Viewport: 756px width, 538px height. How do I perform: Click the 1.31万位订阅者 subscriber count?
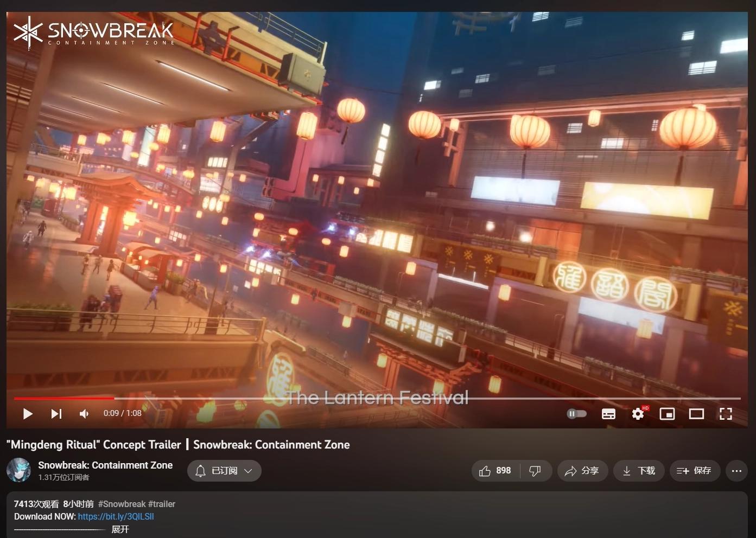coord(63,477)
